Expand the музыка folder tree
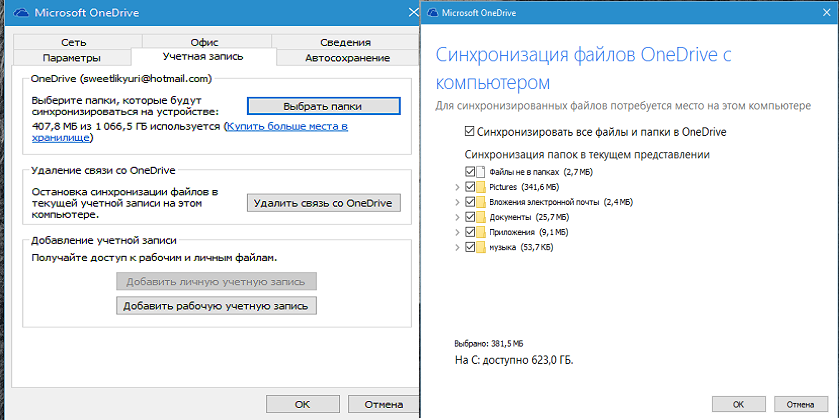This screenshot has height=420, width=840. (x=457, y=248)
